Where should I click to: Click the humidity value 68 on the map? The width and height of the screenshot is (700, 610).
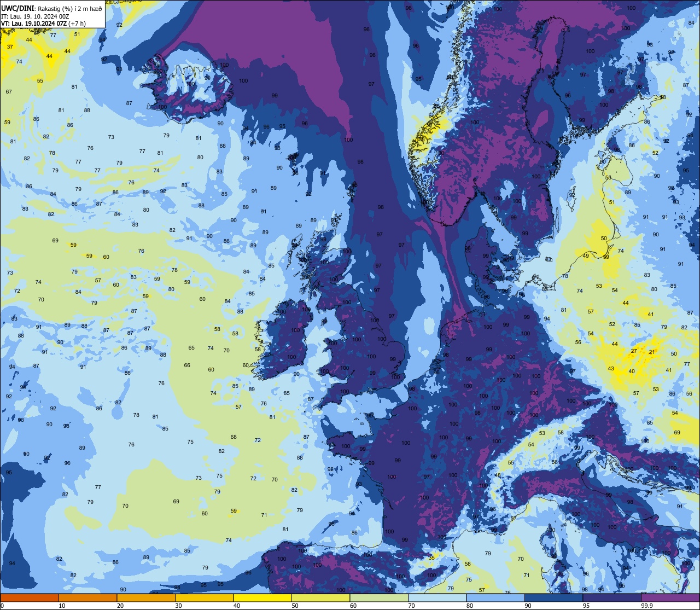coord(234,437)
